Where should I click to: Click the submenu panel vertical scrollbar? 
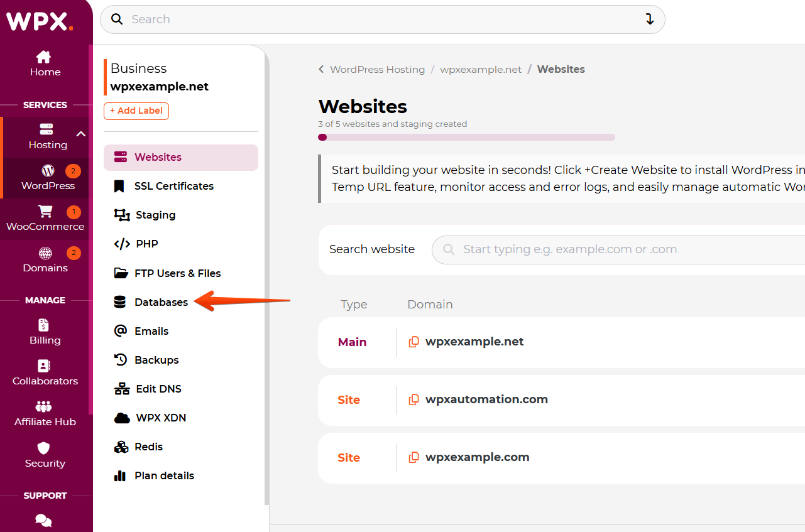tap(267, 280)
